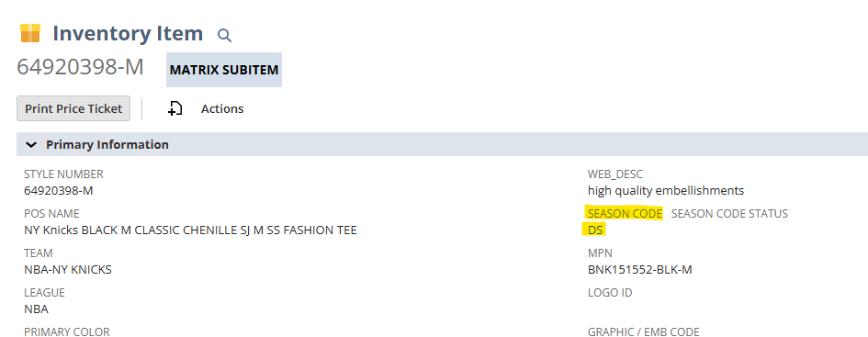868x337 pixels.
Task: Click the Print Price Ticket button
Action: tap(73, 108)
